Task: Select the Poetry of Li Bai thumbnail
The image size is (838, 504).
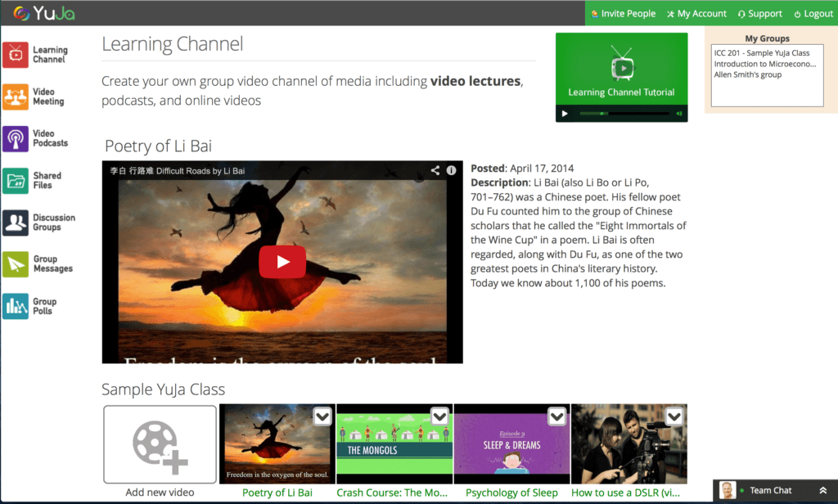Action: pyautogui.click(x=277, y=444)
